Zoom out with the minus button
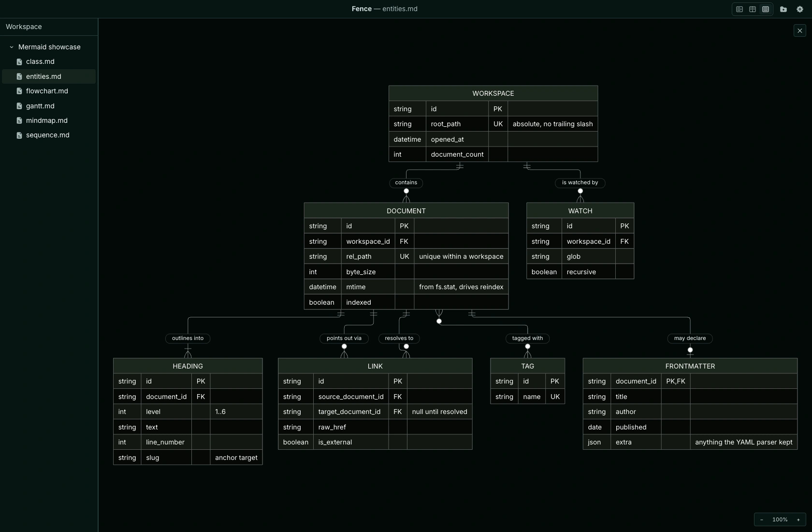 pos(762,519)
